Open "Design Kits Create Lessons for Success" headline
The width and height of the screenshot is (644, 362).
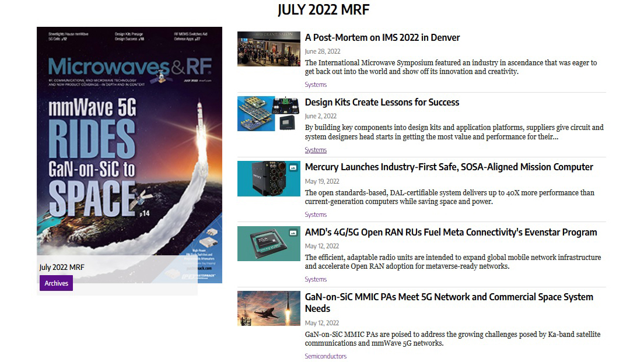tap(382, 102)
